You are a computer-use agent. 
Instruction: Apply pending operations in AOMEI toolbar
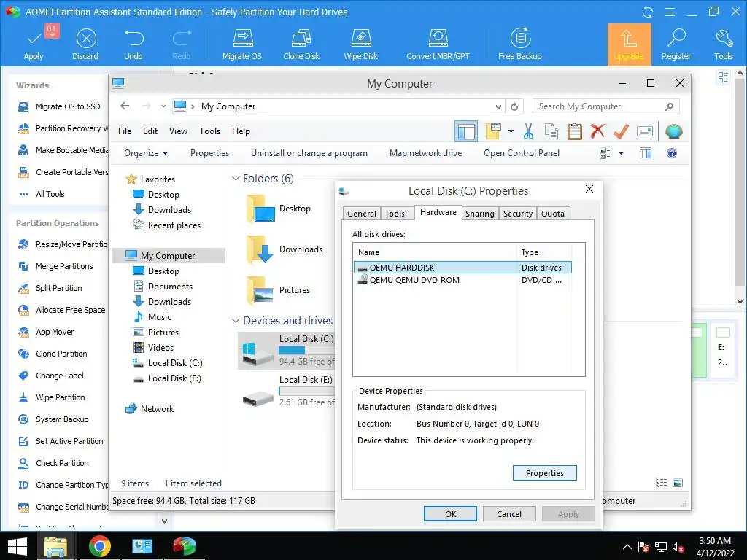[34, 44]
